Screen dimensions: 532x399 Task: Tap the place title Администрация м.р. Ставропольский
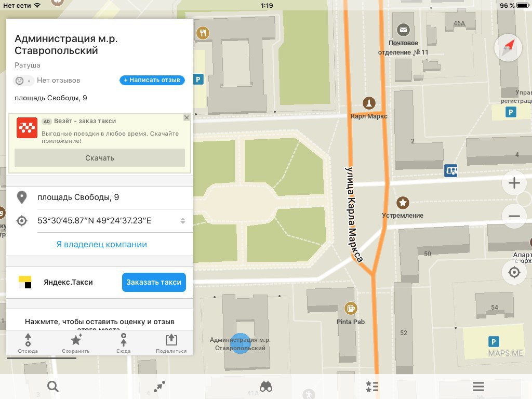coord(66,45)
